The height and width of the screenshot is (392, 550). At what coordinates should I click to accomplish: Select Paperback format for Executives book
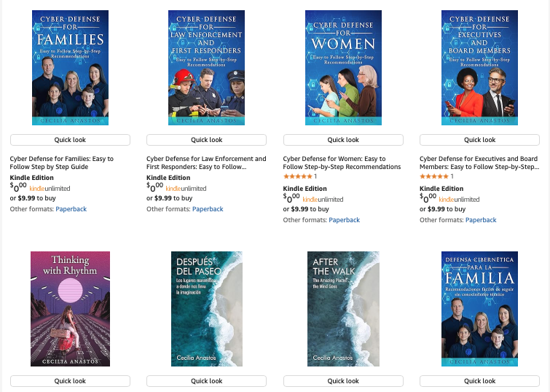[x=481, y=220]
